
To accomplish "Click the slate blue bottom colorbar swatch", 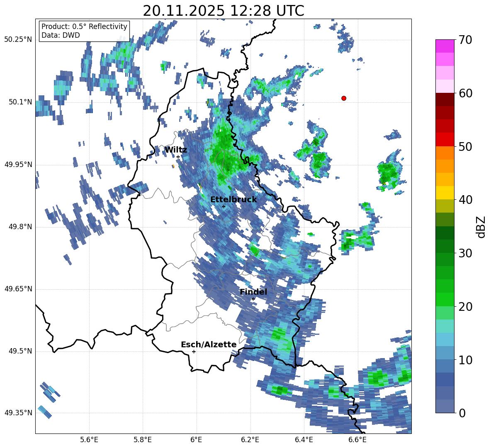I will point(445,406).
